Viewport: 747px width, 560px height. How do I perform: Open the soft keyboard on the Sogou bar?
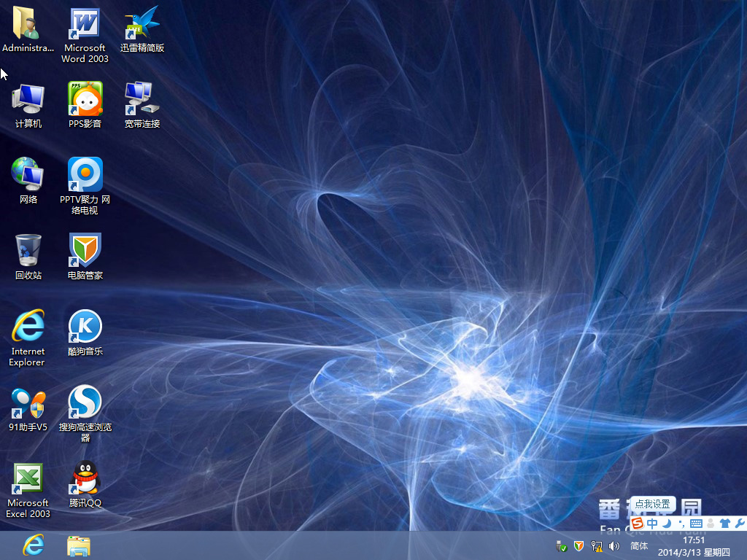coord(695,524)
